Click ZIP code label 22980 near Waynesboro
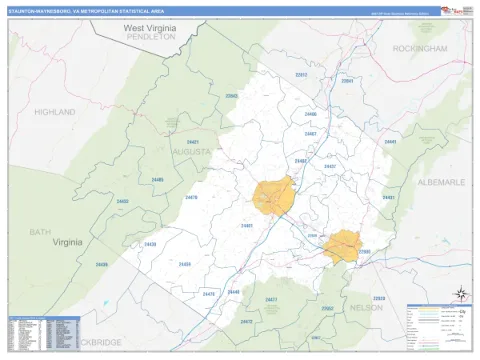The image size is (480, 360). (365, 252)
